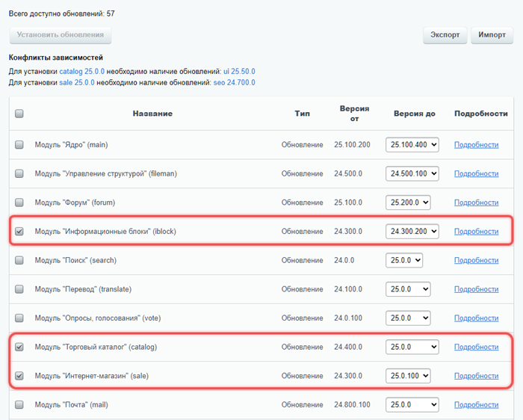Open mail module version dropdown
The width and height of the screenshot is (523, 420).
pos(412,404)
